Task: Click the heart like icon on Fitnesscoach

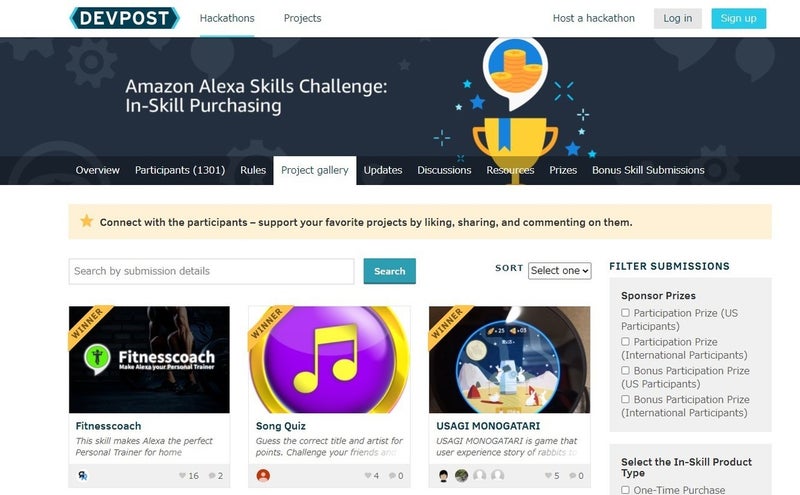Action: point(182,476)
